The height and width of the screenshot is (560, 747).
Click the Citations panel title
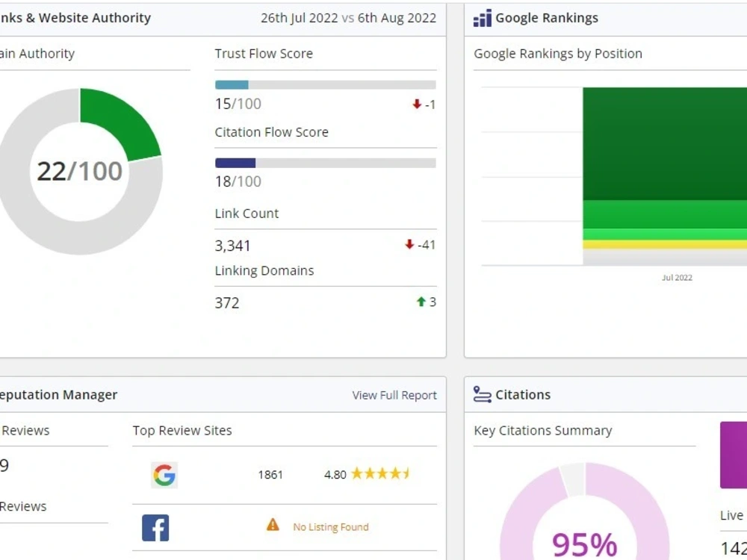coord(523,394)
